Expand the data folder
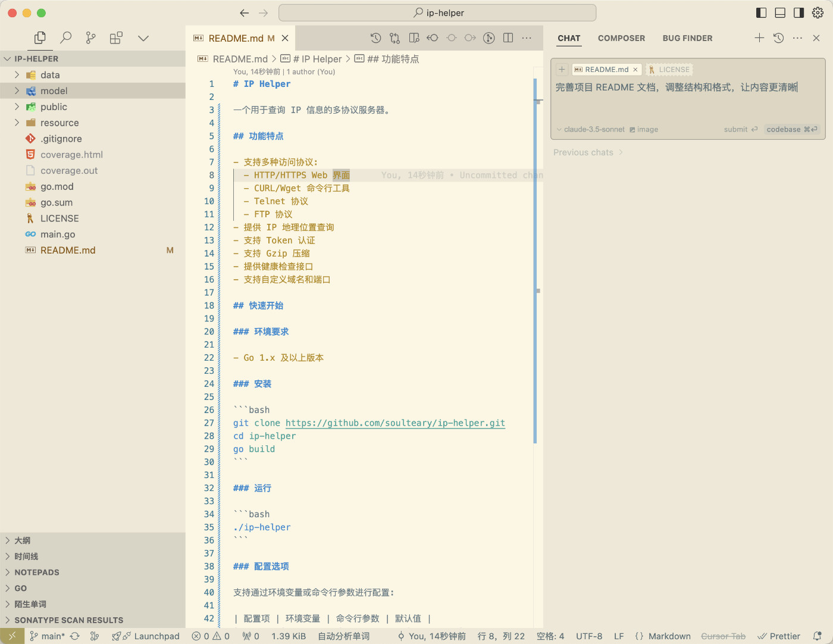This screenshot has width=833, height=644. (93, 75)
